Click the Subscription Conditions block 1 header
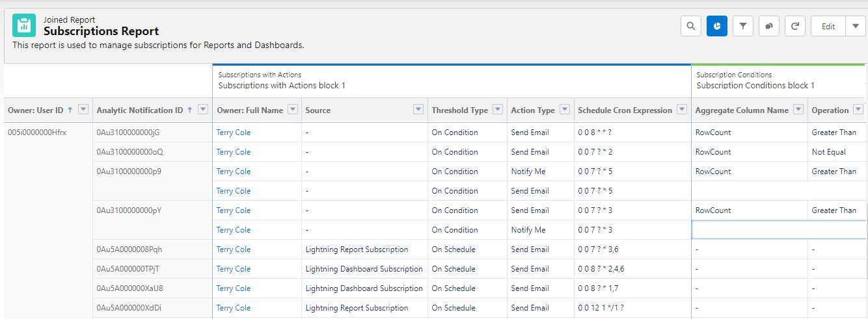This screenshot has height=319, width=868. point(755,85)
